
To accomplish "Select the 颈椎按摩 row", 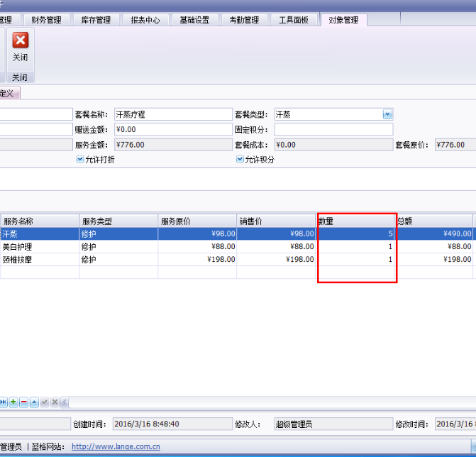I will click(x=40, y=259).
